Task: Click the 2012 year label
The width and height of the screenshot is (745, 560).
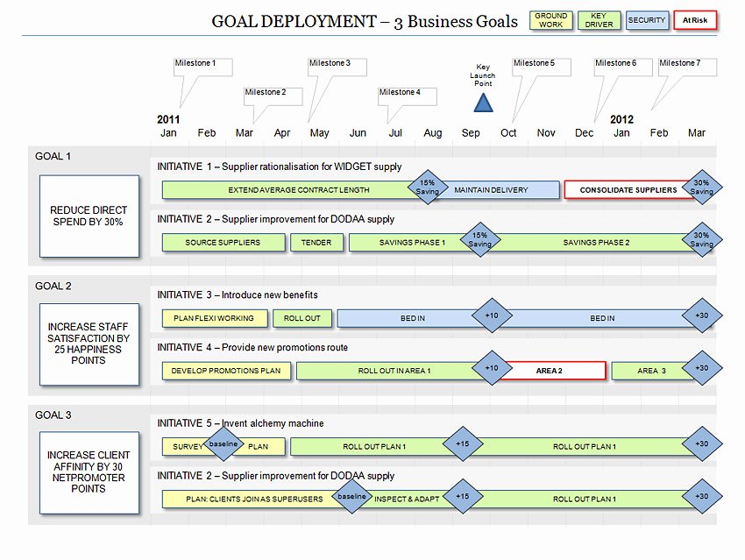Action: [622, 119]
